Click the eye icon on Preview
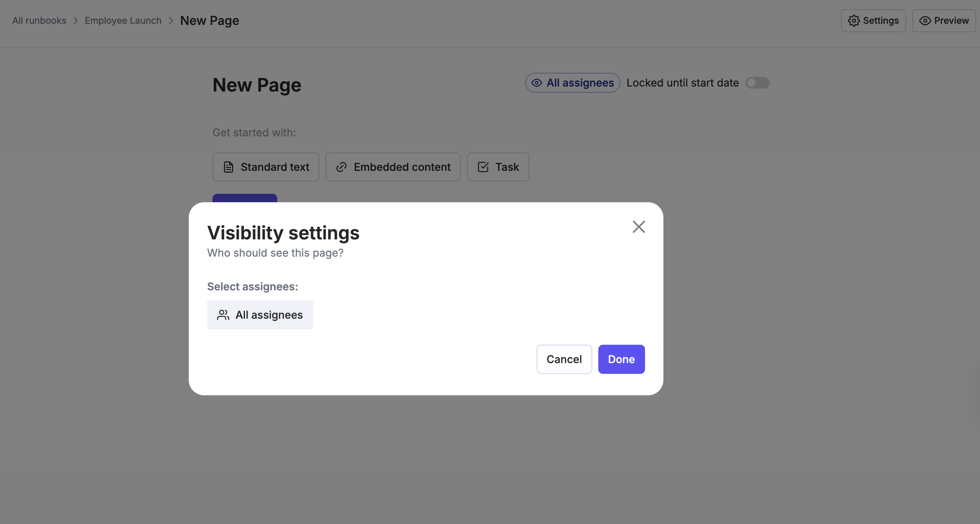 coord(925,21)
